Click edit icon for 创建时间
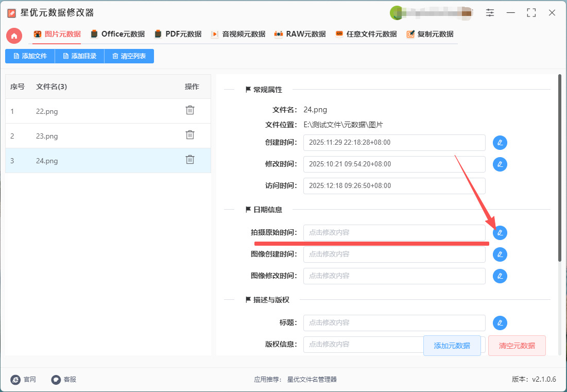The image size is (567, 392). tap(500, 143)
